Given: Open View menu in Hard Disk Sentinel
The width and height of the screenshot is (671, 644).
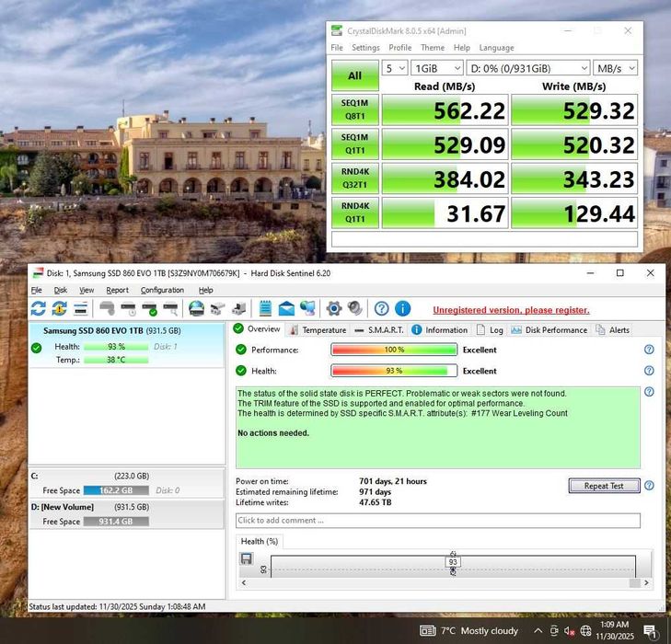Looking at the screenshot, I should click(x=87, y=290).
